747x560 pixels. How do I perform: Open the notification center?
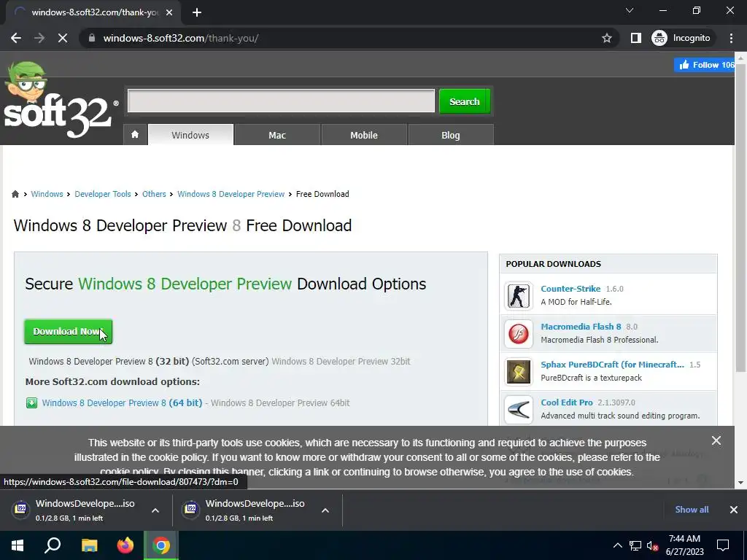723,545
